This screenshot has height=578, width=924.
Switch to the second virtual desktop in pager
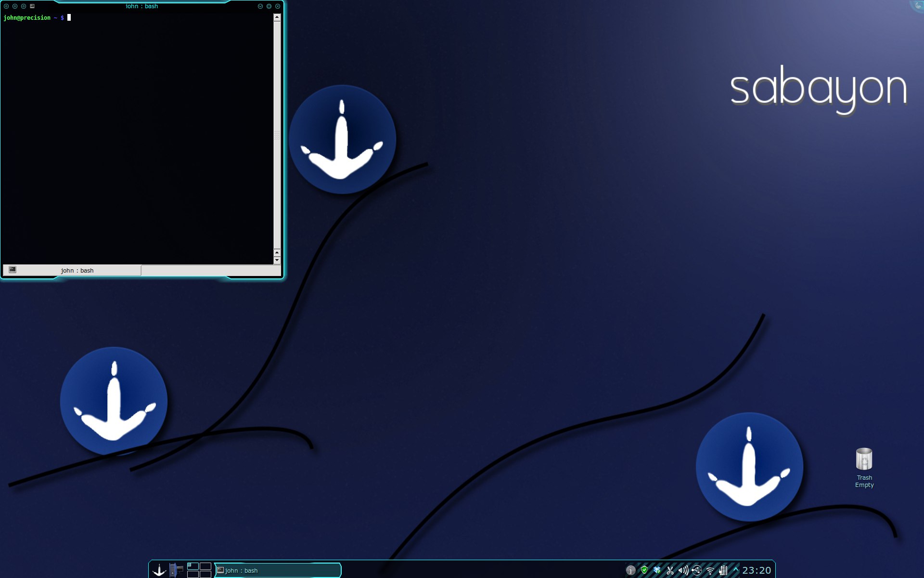click(205, 566)
